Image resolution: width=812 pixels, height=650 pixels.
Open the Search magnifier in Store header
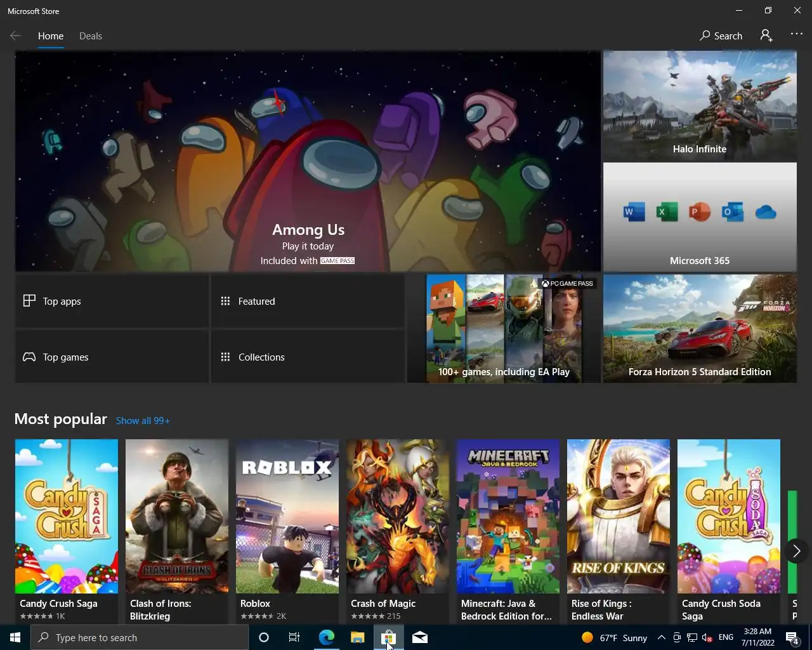tap(721, 36)
